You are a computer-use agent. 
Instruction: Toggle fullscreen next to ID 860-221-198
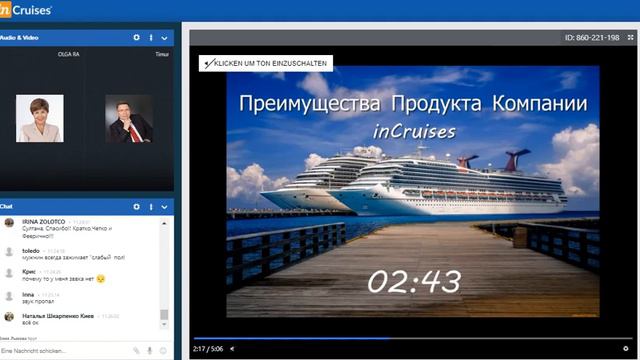point(631,37)
